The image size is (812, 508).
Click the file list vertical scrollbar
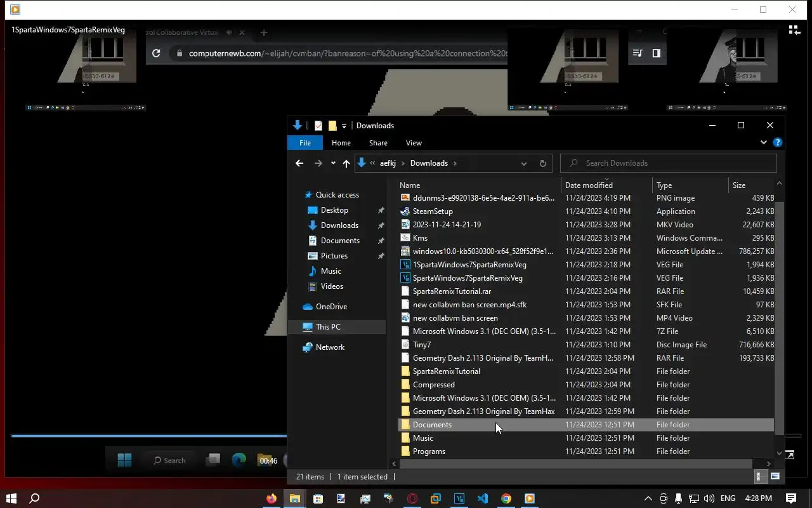click(779, 317)
